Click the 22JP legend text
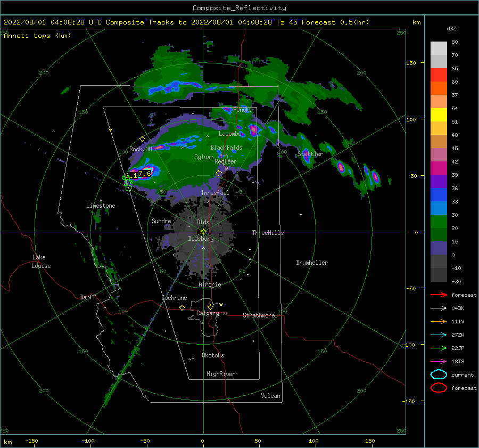 [x=458, y=348]
